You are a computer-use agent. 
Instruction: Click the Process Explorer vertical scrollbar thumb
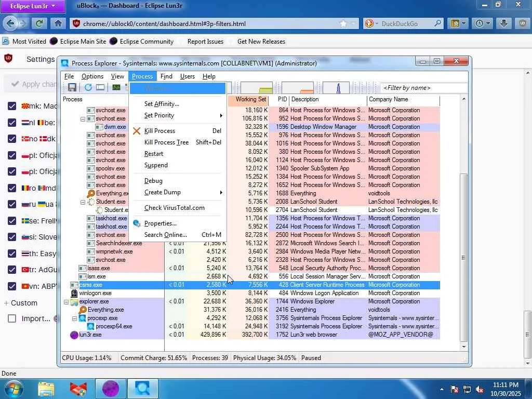pyautogui.click(x=463, y=258)
